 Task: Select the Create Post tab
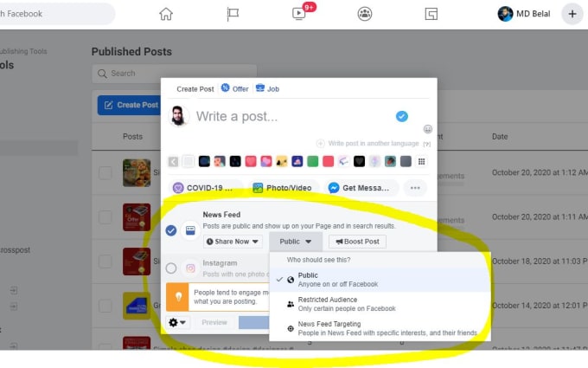195,89
